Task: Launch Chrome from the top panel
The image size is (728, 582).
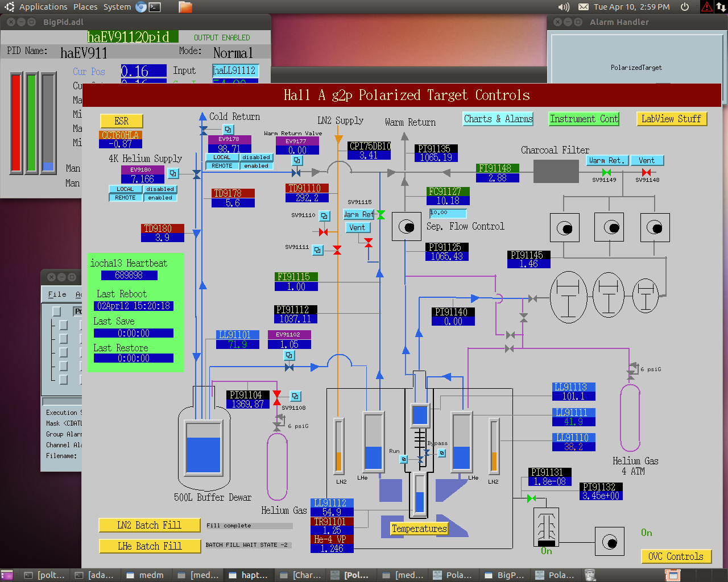Action: pos(141,7)
